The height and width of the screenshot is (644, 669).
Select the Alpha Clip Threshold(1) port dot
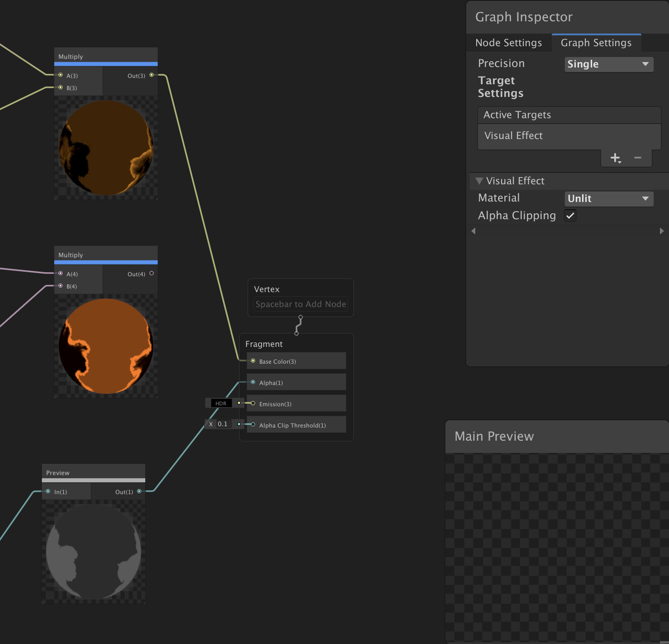253,424
